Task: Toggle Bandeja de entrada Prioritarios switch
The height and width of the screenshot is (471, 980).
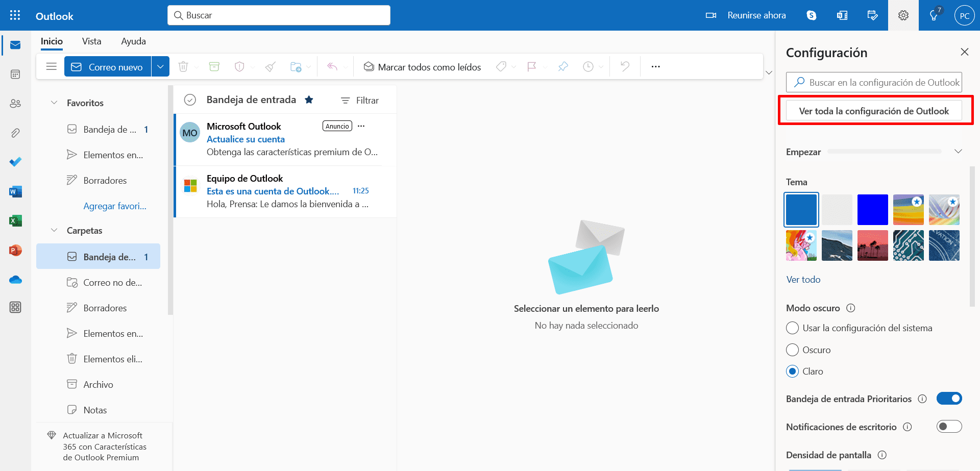Action: pyautogui.click(x=949, y=399)
